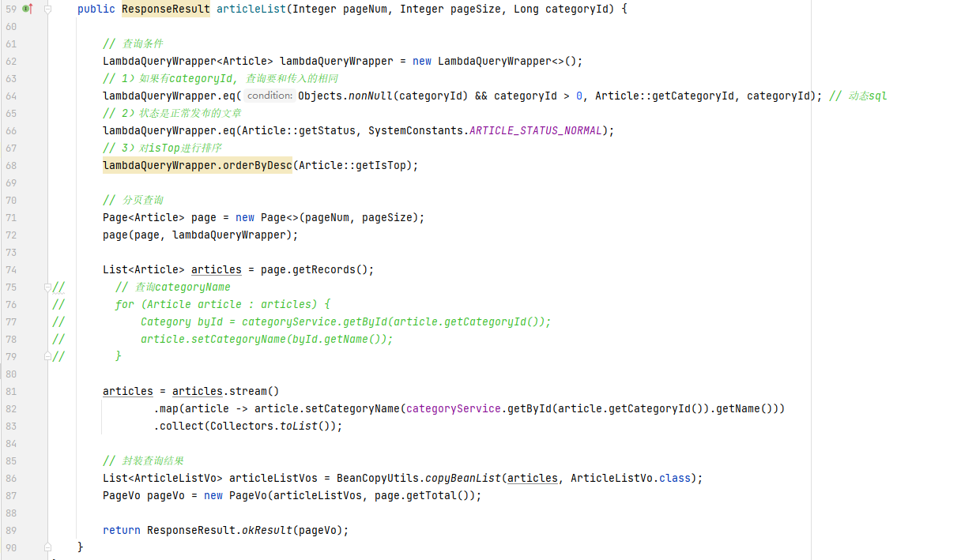The image size is (965, 560).
Task: Click line number 64 in the gutter
Action: point(11,96)
